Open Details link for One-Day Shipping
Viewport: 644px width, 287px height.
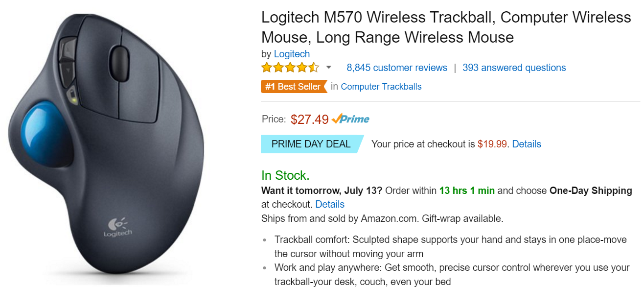click(330, 204)
